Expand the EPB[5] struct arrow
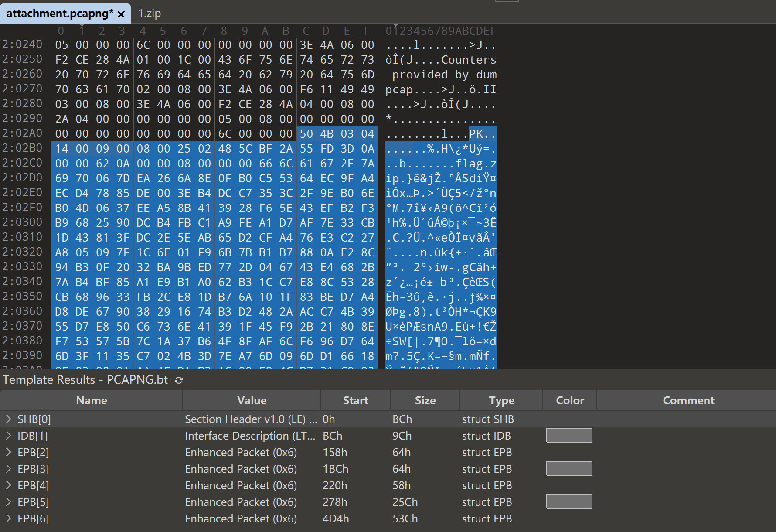Viewport: 776px width, 532px height. click(x=8, y=502)
